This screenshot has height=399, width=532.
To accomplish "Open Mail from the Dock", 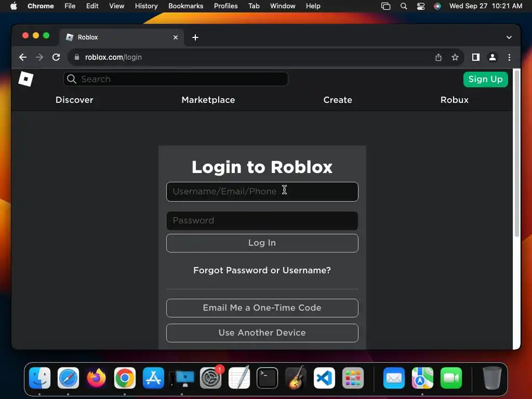I will click(x=394, y=378).
